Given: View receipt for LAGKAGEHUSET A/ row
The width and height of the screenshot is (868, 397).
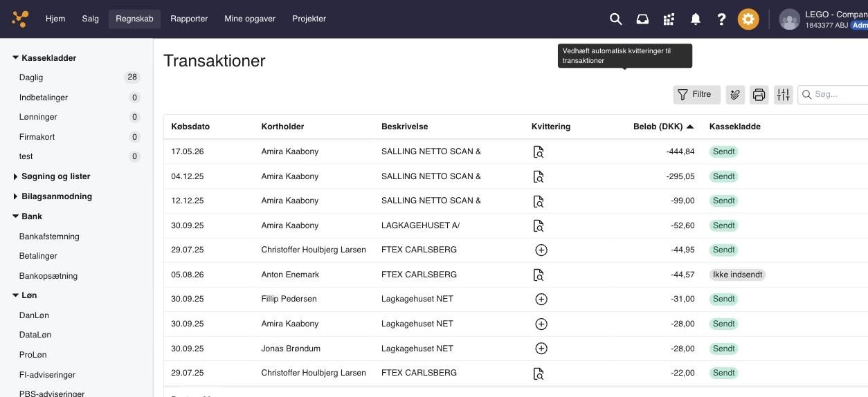Looking at the screenshot, I should 539,225.
